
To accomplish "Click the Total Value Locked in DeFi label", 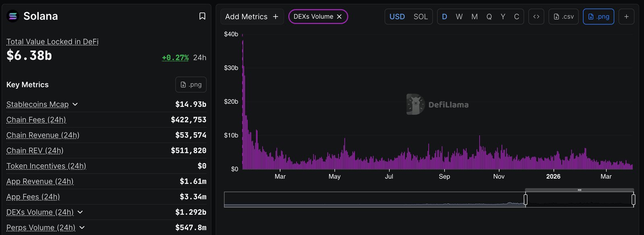I will click(52, 42).
